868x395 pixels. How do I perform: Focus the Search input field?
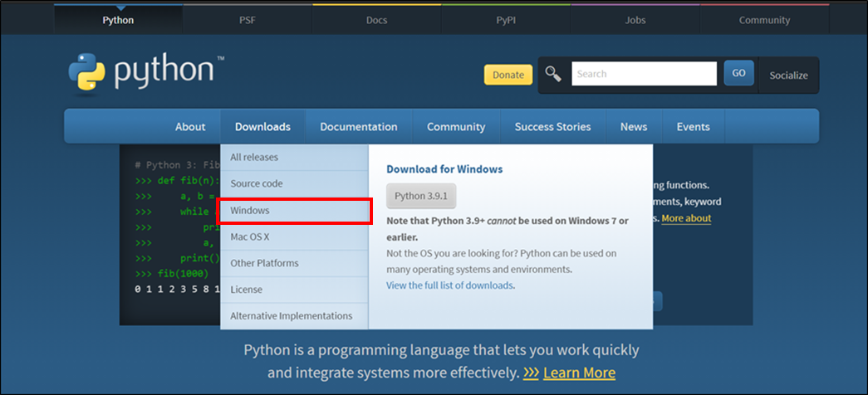[x=645, y=74]
